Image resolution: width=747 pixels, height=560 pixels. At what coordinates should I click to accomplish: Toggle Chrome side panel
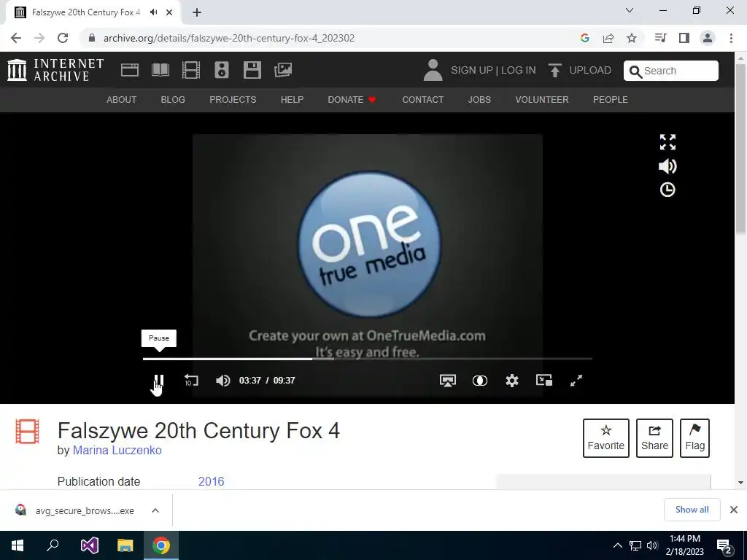[684, 38]
